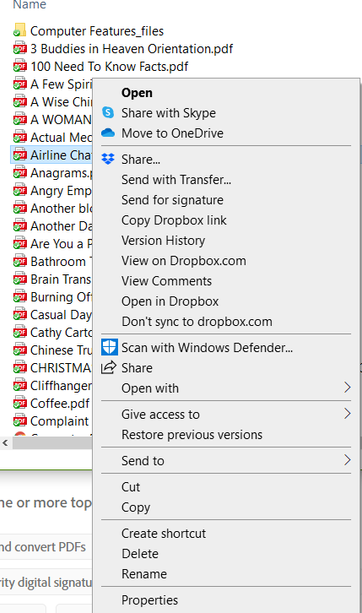Select Open in Dropbox
The image size is (362, 613).
(x=170, y=301)
